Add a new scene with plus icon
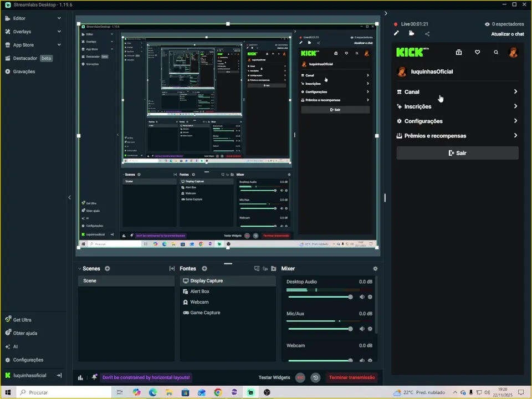This screenshot has height=399, width=532. coord(107,268)
